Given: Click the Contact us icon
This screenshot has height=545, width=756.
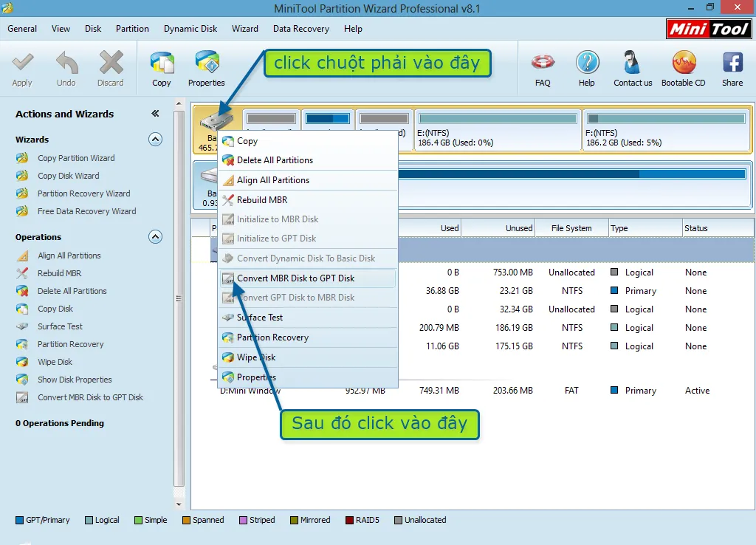Looking at the screenshot, I should (632, 62).
